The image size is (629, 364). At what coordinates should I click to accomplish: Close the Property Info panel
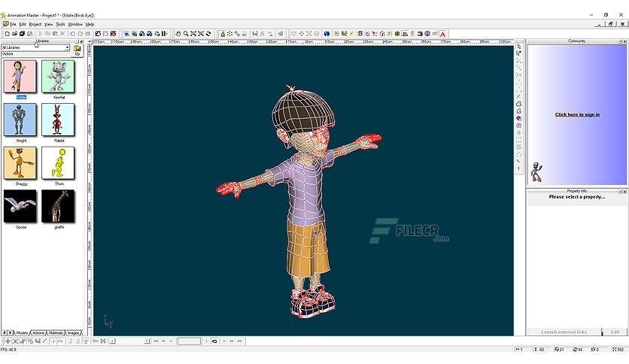(x=625, y=191)
